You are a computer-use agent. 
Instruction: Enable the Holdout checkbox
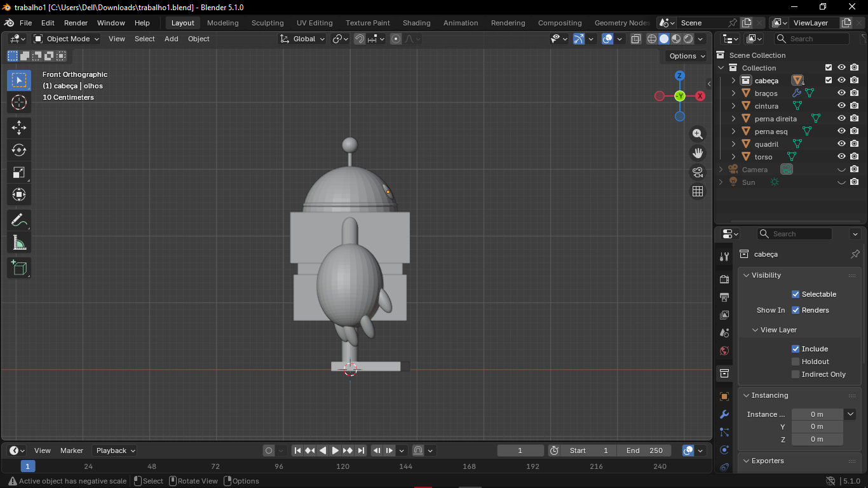795,362
